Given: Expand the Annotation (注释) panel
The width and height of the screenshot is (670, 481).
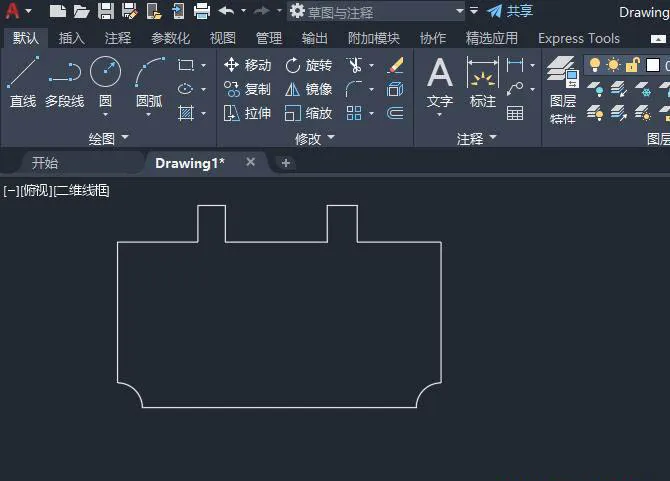Looking at the screenshot, I should tap(476, 138).
